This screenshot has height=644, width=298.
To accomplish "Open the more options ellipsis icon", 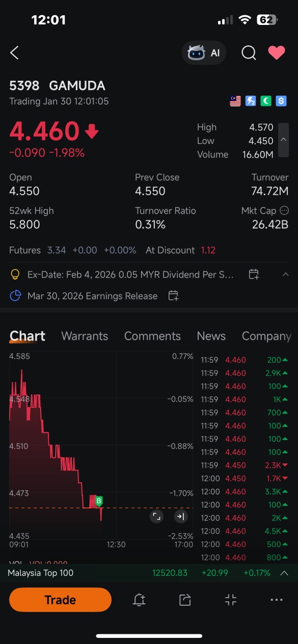I will (x=277, y=600).
